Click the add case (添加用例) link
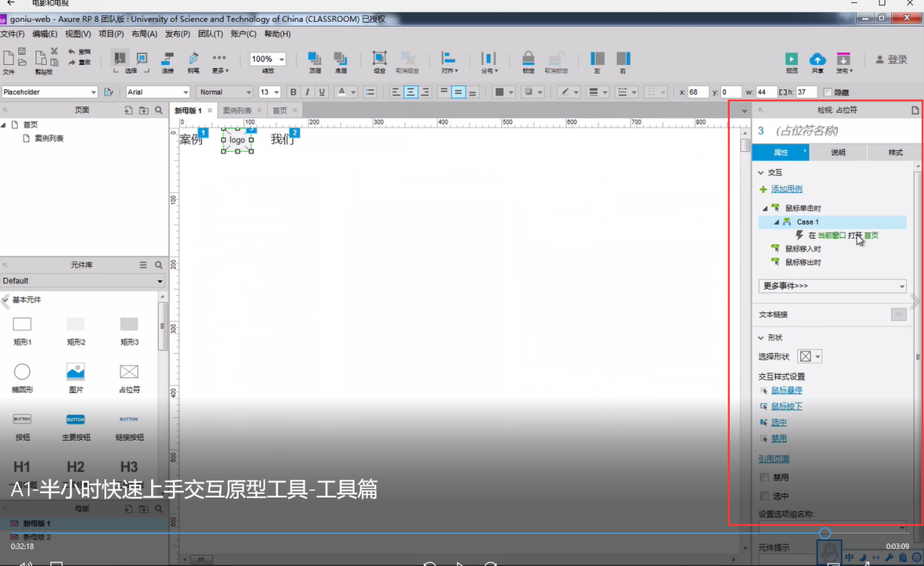This screenshot has height=566, width=924. (x=787, y=189)
